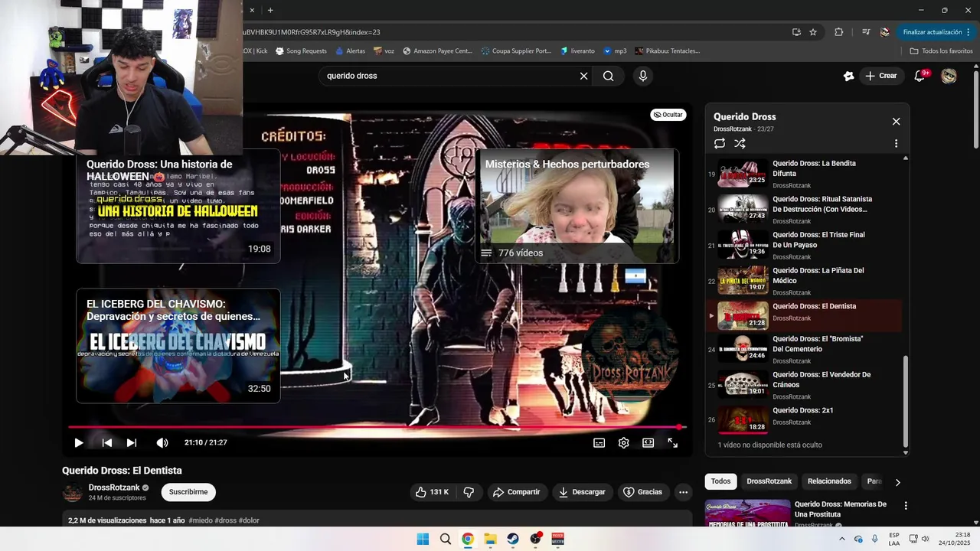Viewport: 980px width, 551px height.
Task: Open 'Todos los favoritos' bookmarks folder
Action: pyautogui.click(x=941, y=51)
